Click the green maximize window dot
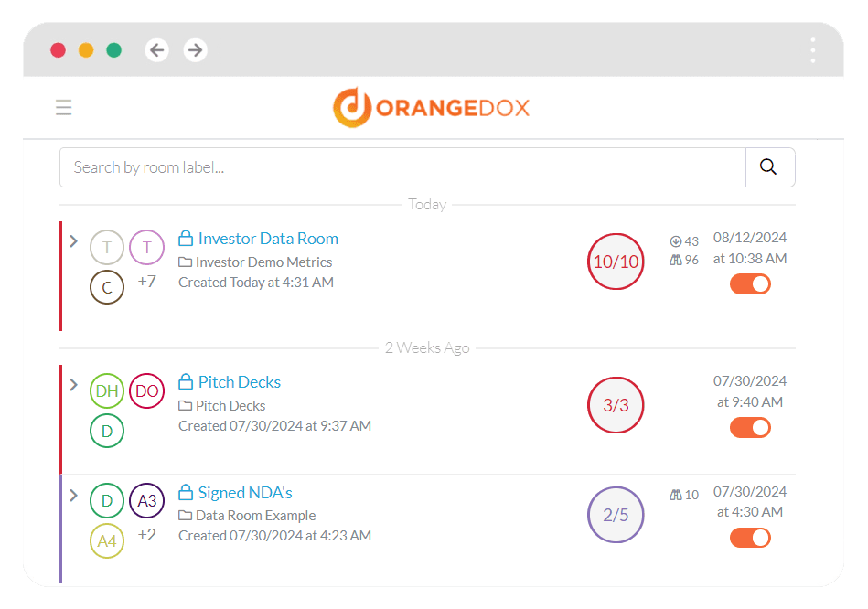This screenshot has width=868, height=609. (x=114, y=50)
